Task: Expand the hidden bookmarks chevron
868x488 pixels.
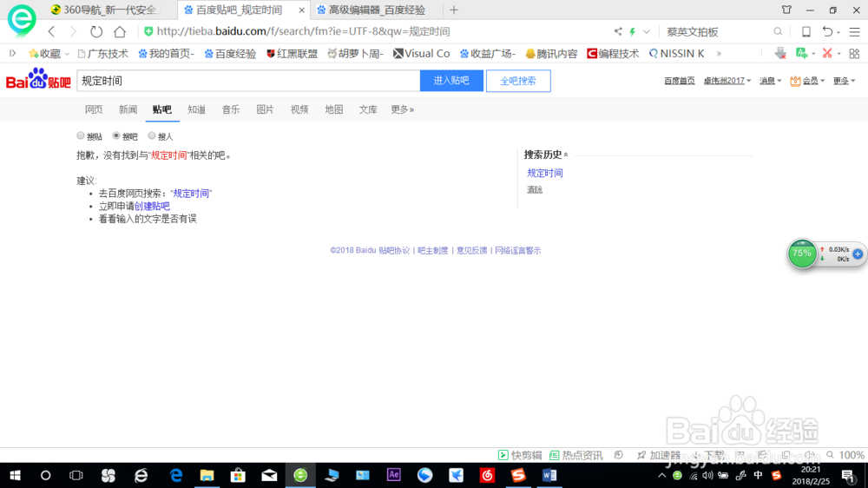Action: click(719, 54)
